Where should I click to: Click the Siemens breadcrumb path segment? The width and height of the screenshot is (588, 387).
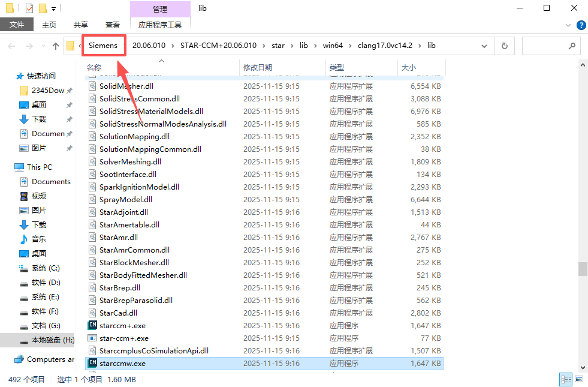pyautogui.click(x=103, y=46)
